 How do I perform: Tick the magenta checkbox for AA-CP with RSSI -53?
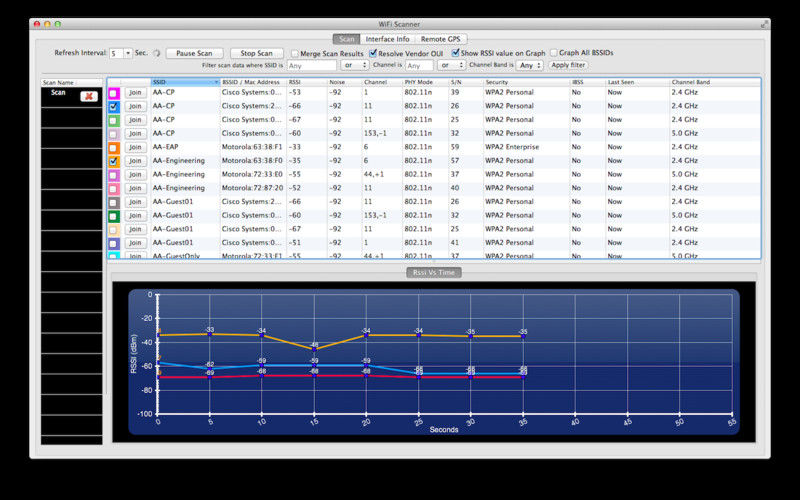[x=113, y=93]
